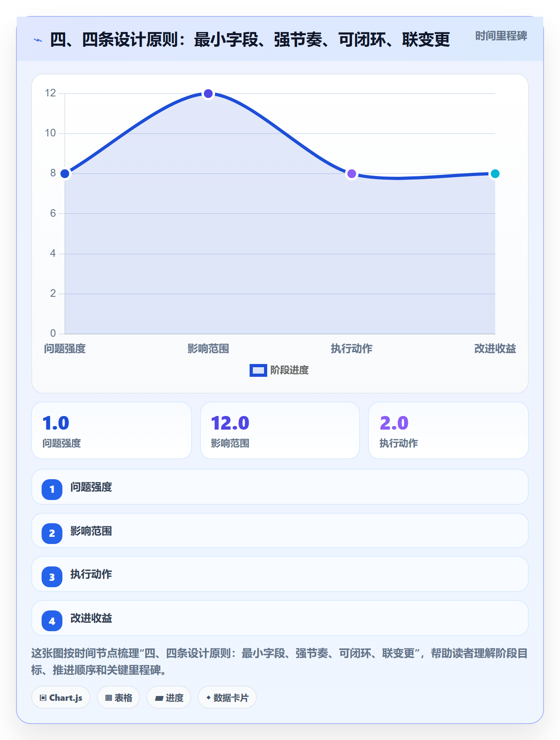Open the 1.0 问题强度 stat card

[112, 430]
